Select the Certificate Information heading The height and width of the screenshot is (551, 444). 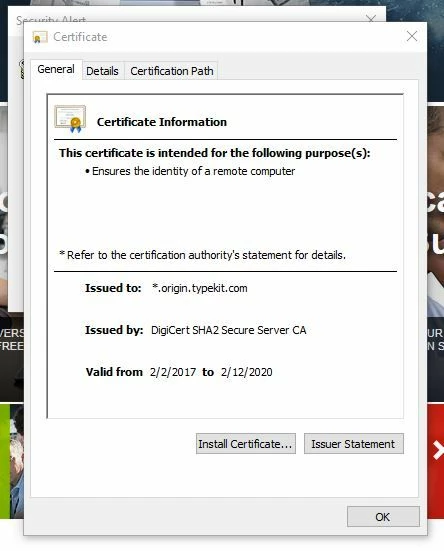[162, 122]
